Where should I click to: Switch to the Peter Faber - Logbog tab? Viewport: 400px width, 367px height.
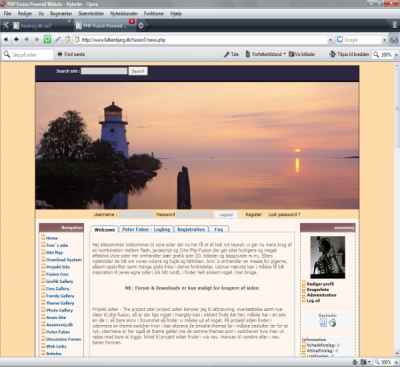146,229
